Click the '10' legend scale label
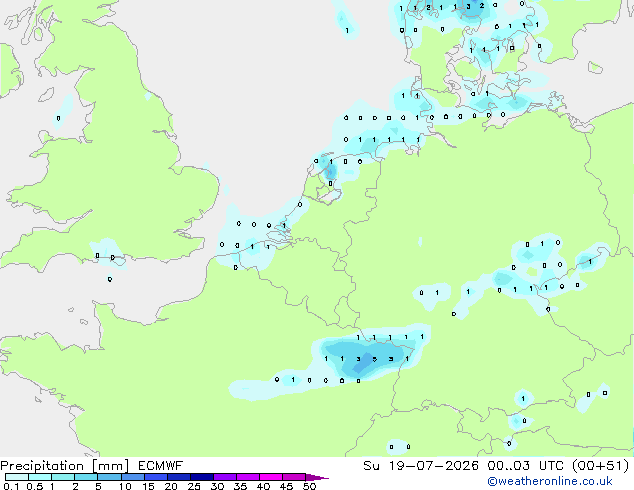The image size is (634, 490). point(125,486)
